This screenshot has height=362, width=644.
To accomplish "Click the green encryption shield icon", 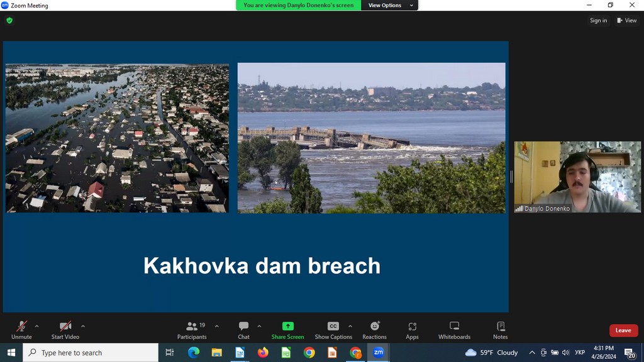I will tap(9, 20).
